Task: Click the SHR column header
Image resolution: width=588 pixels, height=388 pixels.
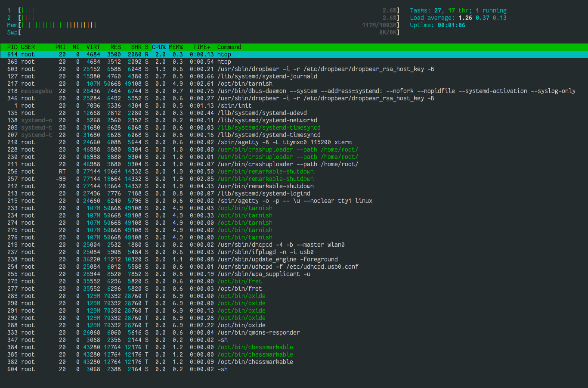Action: (x=136, y=47)
